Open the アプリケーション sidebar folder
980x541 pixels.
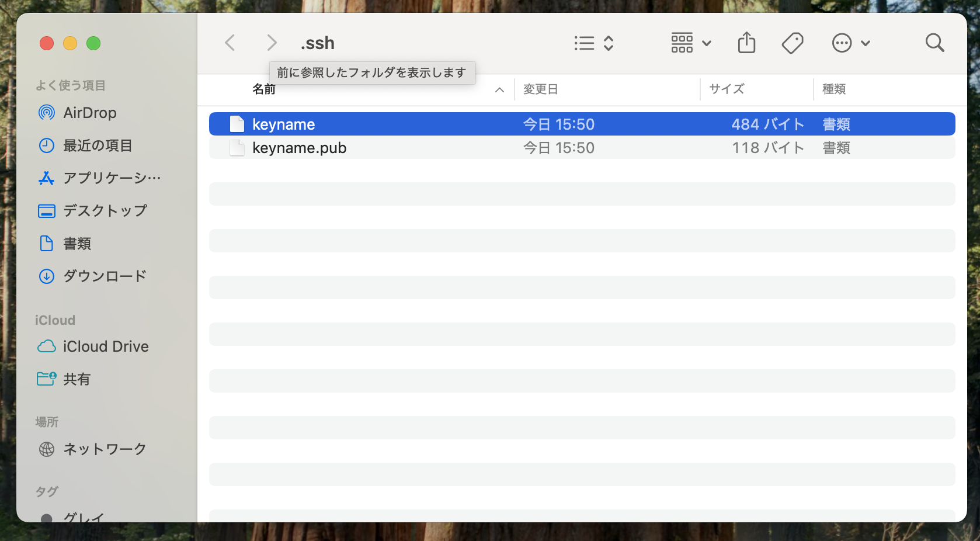[x=99, y=178]
